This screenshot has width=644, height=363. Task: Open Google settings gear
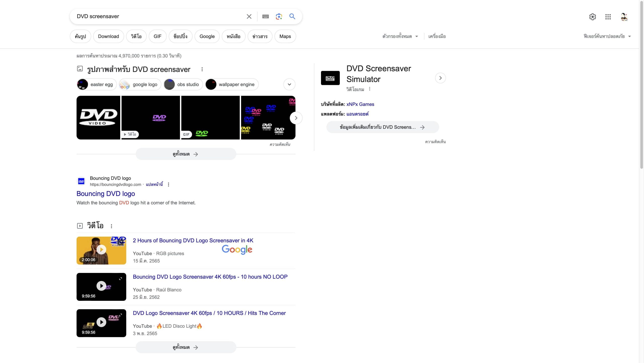(592, 17)
